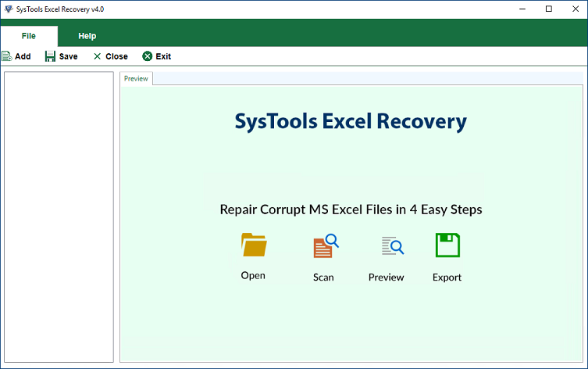Click the Scan document magnifier icon
Image resolution: width=588 pixels, height=369 pixels.
coord(326,246)
